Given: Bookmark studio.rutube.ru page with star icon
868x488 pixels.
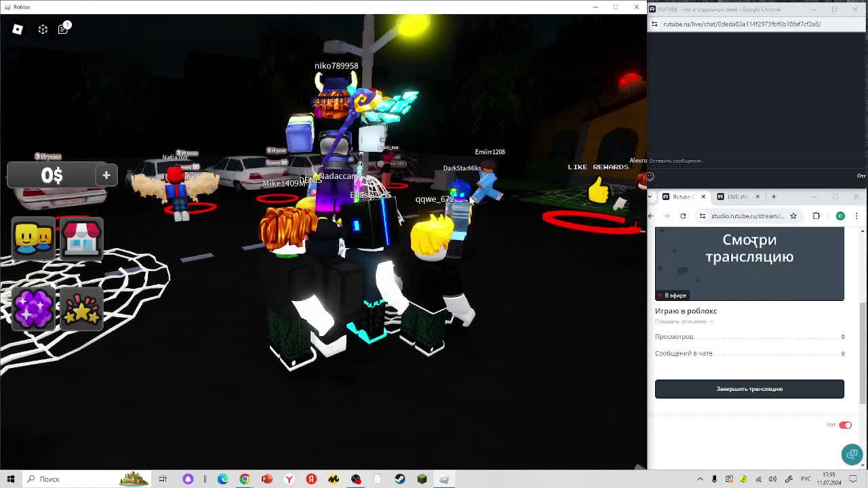Looking at the screenshot, I should tap(793, 216).
